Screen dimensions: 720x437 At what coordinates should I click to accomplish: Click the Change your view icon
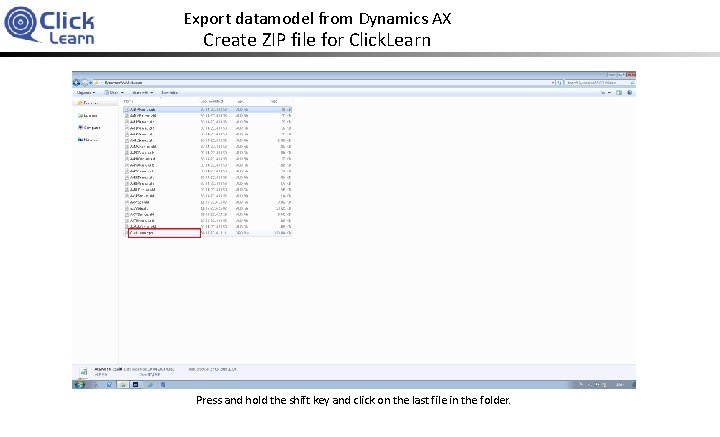(603, 93)
